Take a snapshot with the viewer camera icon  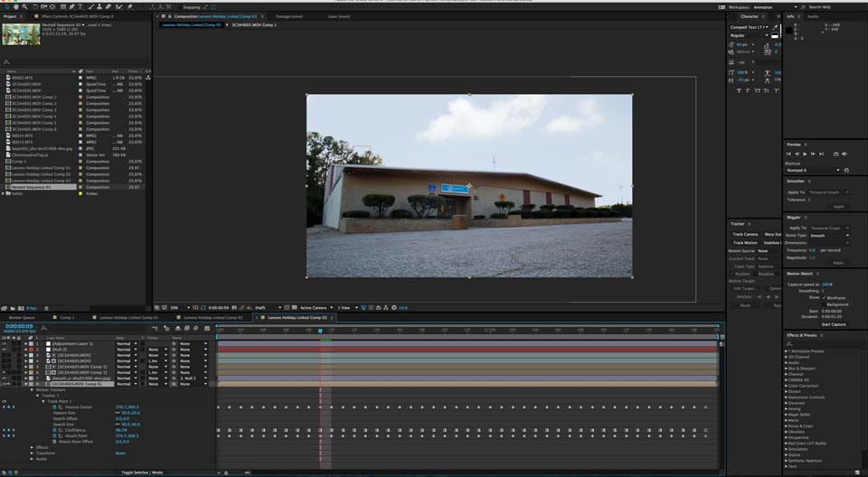(233, 308)
